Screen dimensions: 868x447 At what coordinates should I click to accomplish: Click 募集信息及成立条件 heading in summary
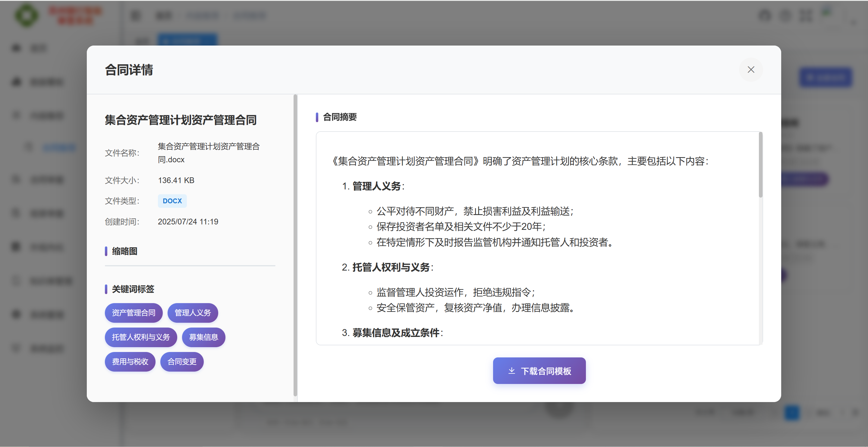396,333
